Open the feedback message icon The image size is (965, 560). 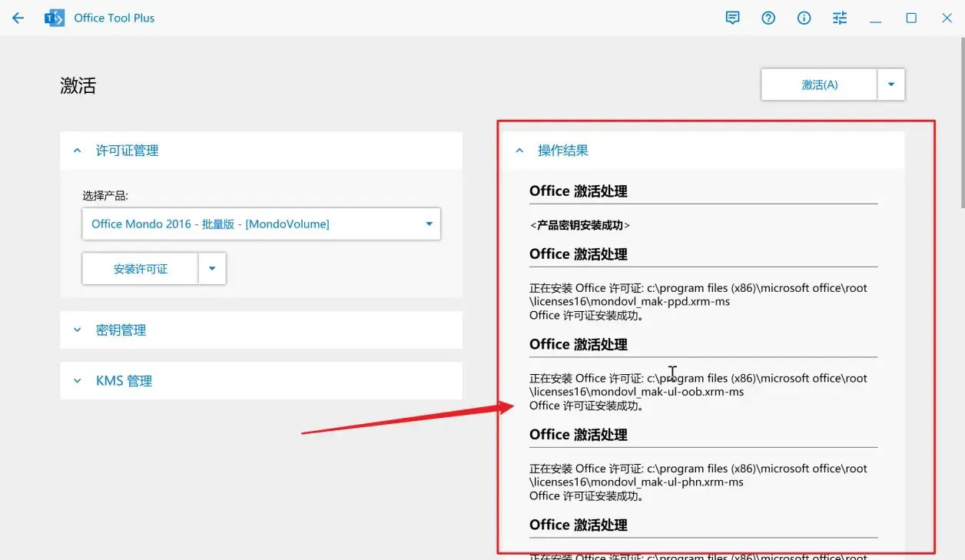[732, 18]
